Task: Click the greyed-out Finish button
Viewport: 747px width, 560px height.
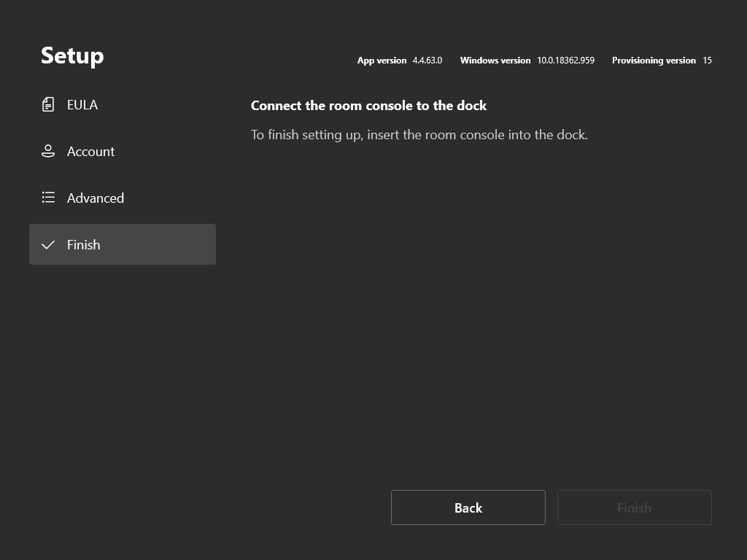Action: 634,507
